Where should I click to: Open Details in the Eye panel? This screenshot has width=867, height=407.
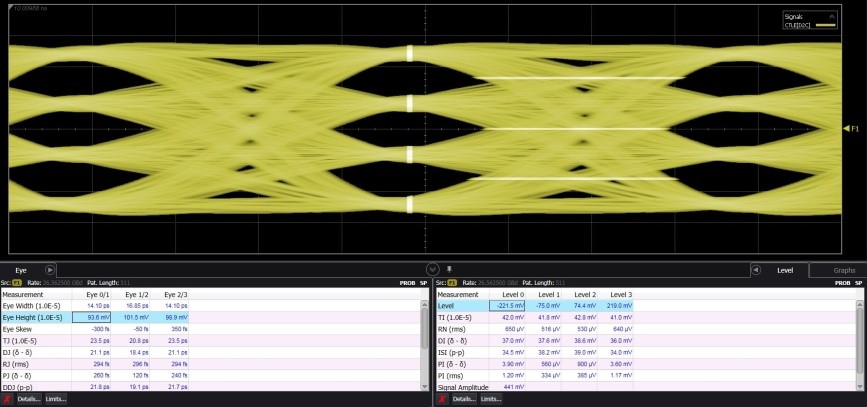(x=29, y=398)
